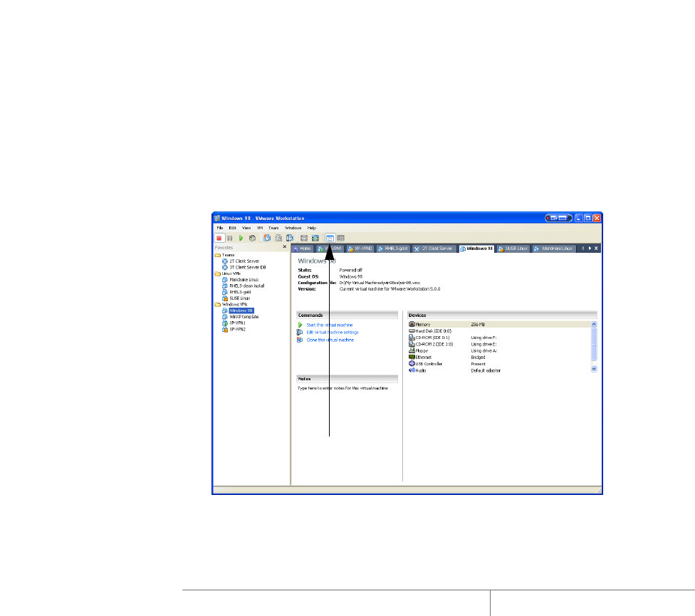The image size is (695, 616).
Task: Open the Edit menu
Action: (232, 228)
